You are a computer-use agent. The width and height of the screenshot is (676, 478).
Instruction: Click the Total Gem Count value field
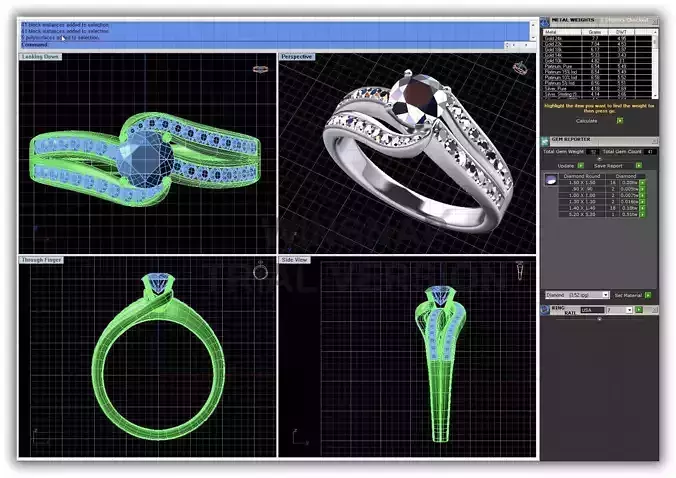pos(650,152)
